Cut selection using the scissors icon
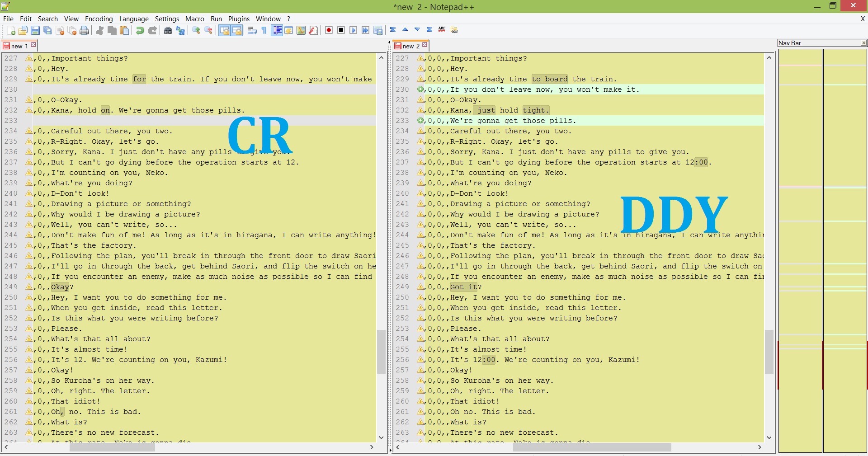The image size is (868, 456). pyautogui.click(x=100, y=30)
